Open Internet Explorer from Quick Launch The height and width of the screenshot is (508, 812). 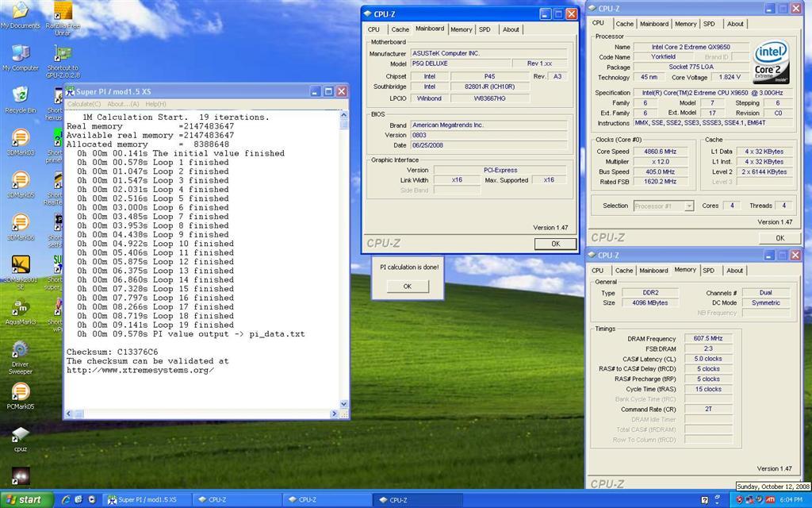[x=66, y=500]
